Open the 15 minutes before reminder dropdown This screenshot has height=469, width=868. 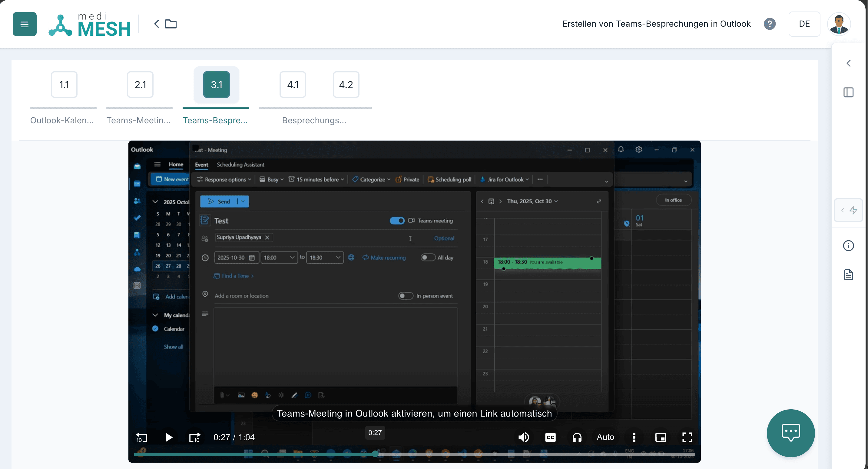pyautogui.click(x=316, y=179)
